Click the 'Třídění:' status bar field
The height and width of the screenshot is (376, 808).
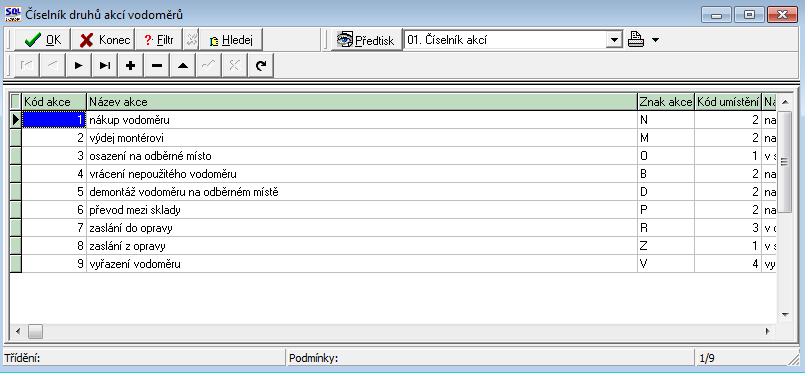(144, 358)
